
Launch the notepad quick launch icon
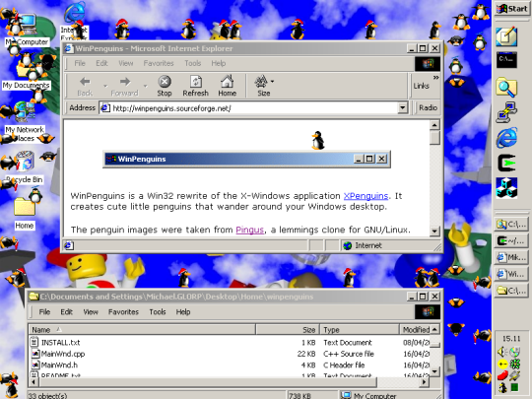click(506, 36)
